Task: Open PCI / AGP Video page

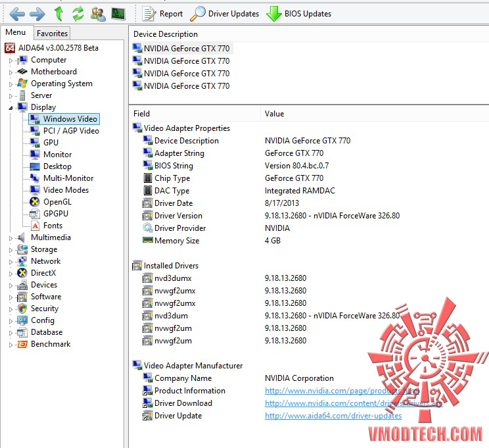Action: pos(64,131)
